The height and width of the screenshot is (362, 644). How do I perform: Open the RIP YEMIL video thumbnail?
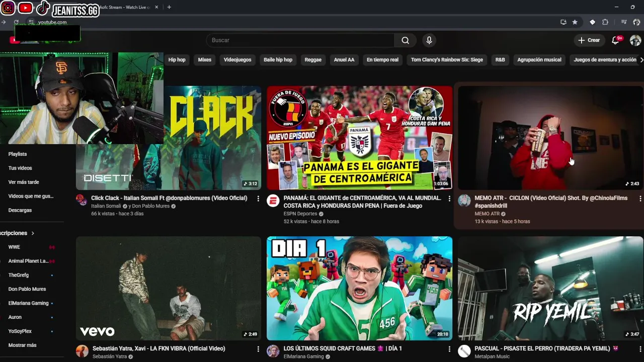pos(550,288)
